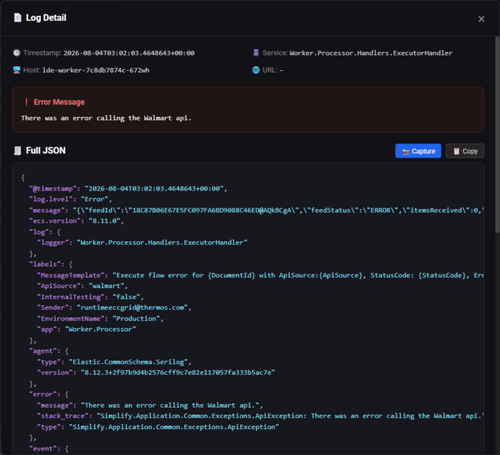Viewport: 500px width, 455px height.
Task: Click the error text about Walmart api
Action: [x=106, y=118]
